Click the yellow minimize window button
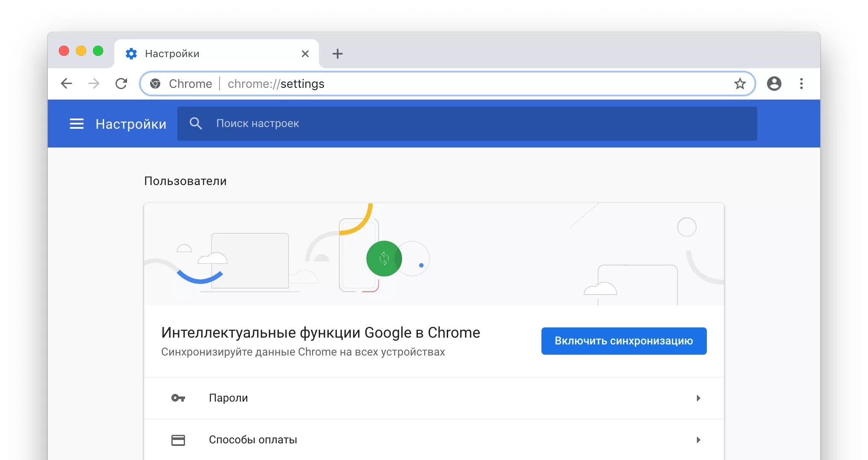This screenshot has width=868, height=460. (81, 51)
